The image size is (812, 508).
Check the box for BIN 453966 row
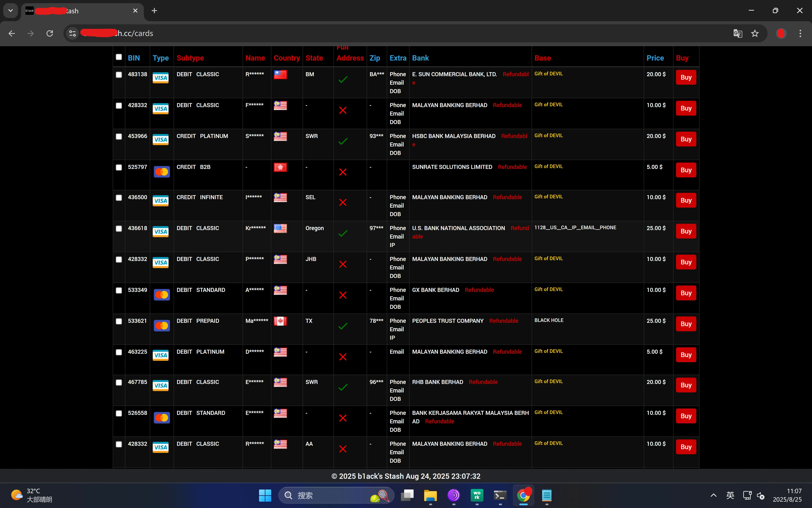pyautogui.click(x=119, y=136)
